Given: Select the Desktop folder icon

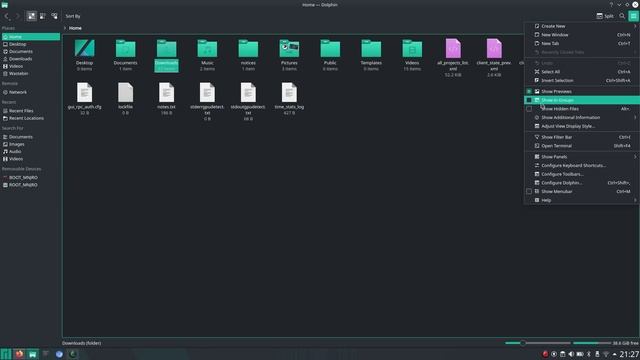Looking at the screenshot, I should tap(84, 49).
